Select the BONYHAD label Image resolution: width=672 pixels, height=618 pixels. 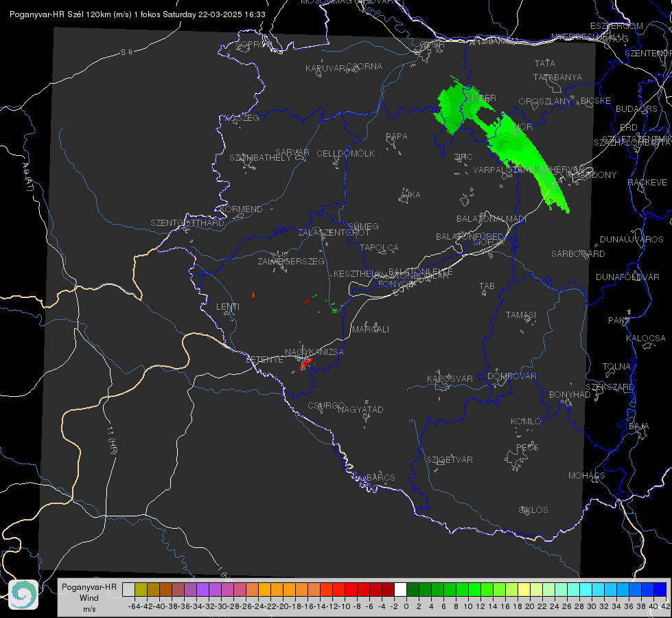pyautogui.click(x=570, y=395)
